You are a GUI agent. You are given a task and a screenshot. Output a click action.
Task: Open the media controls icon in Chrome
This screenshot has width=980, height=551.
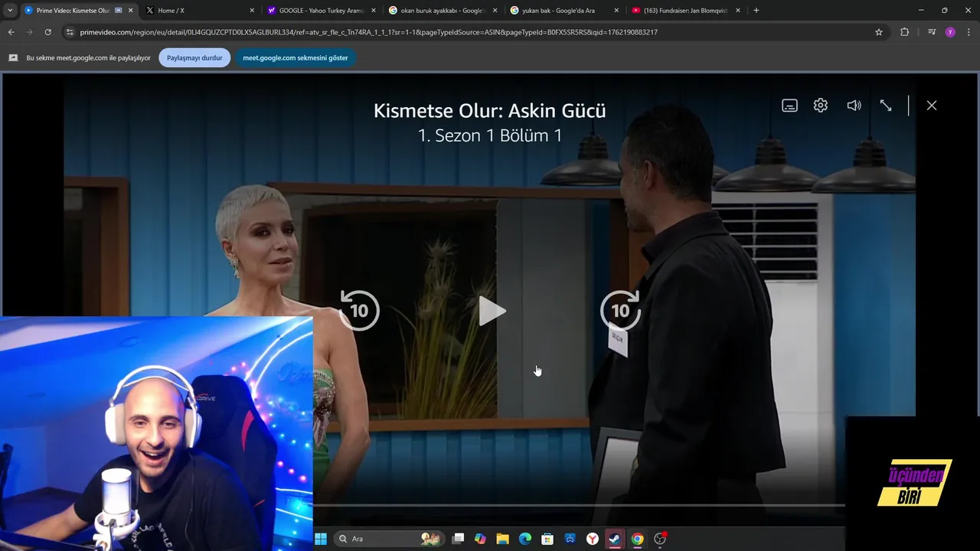point(932,32)
